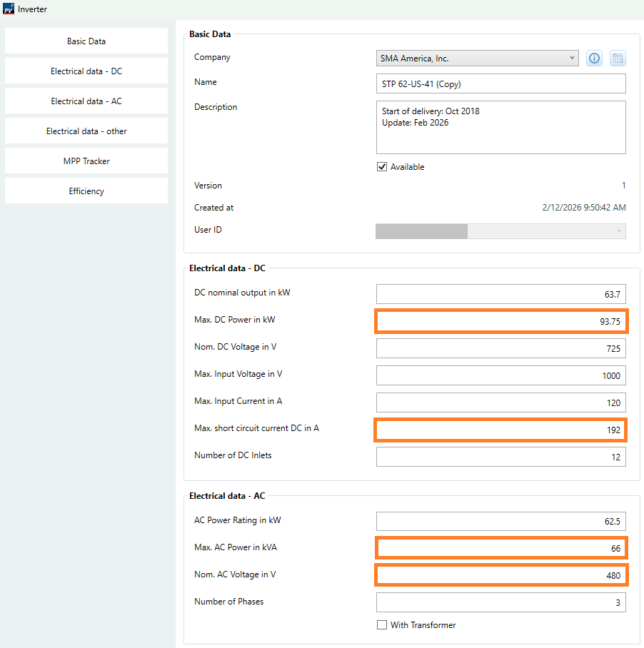The height and width of the screenshot is (648, 644).
Task: Click the inverter Name text field
Action: (500, 83)
